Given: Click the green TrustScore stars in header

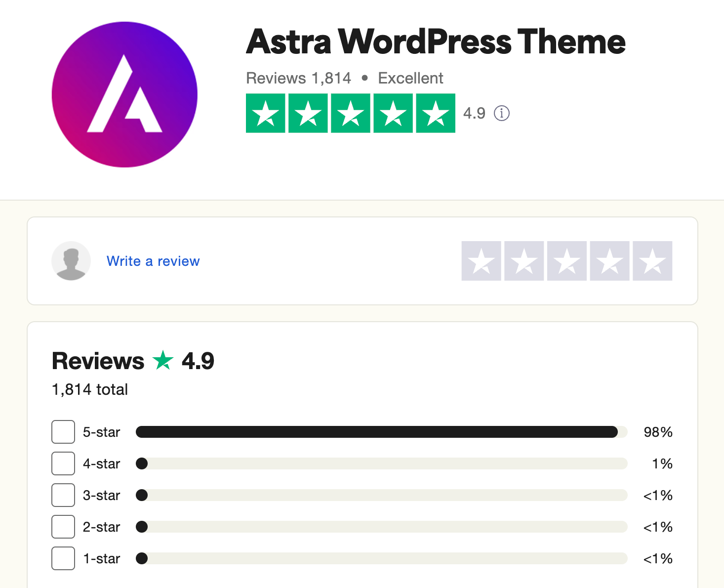Looking at the screenshot, I should point(350,113).
